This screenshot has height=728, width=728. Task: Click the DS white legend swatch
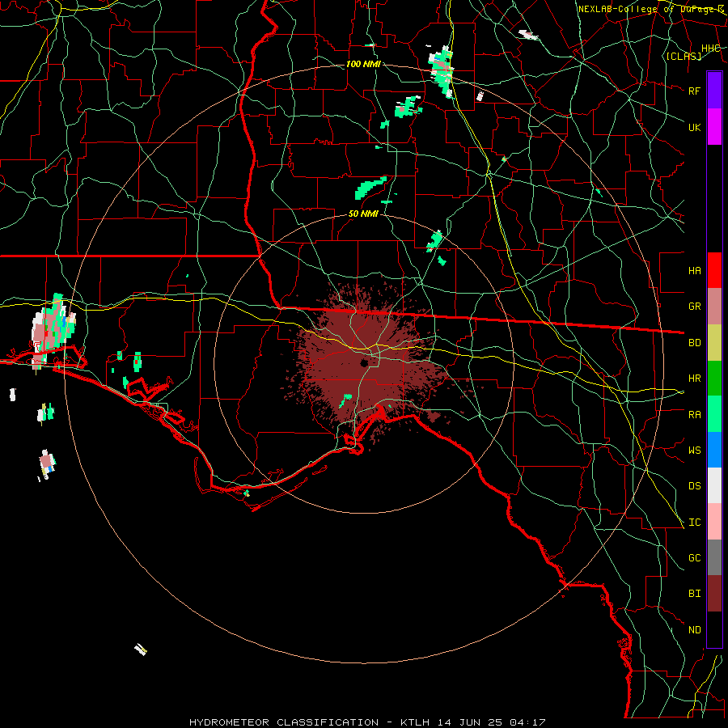click(x=714, y=485)
